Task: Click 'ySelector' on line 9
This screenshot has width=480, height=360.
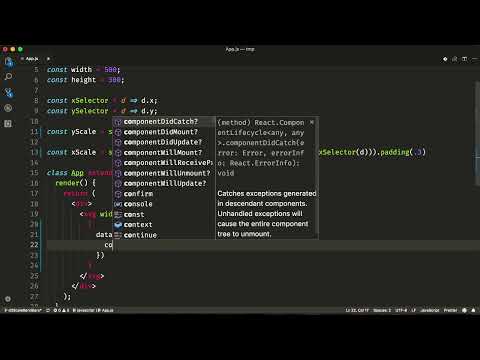Action: tap(90, 111)
